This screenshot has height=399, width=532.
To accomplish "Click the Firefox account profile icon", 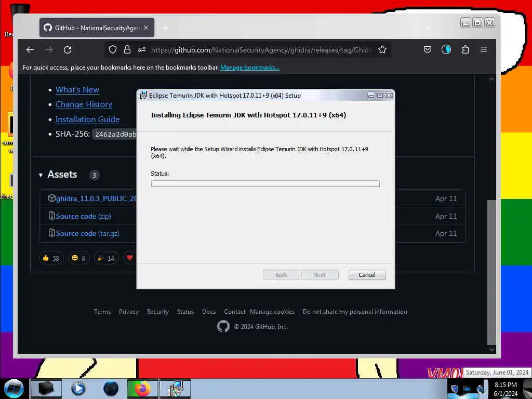I will [x=446, y=49].
